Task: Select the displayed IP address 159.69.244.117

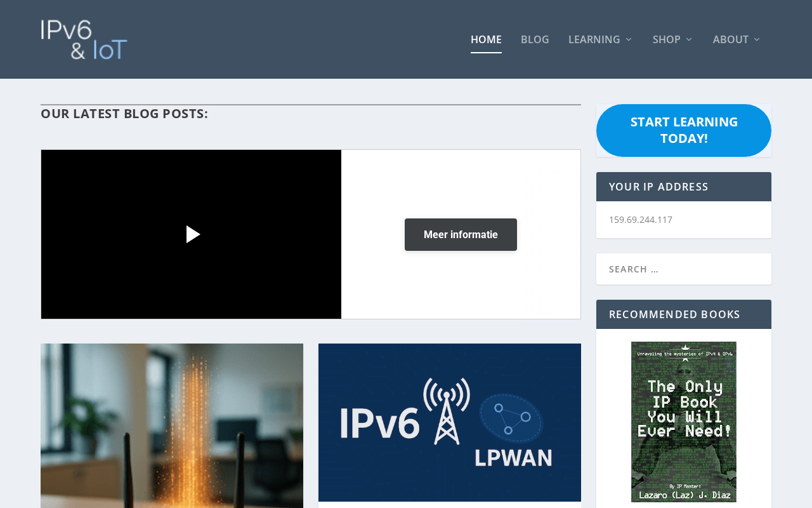Action: click(641, 220)
